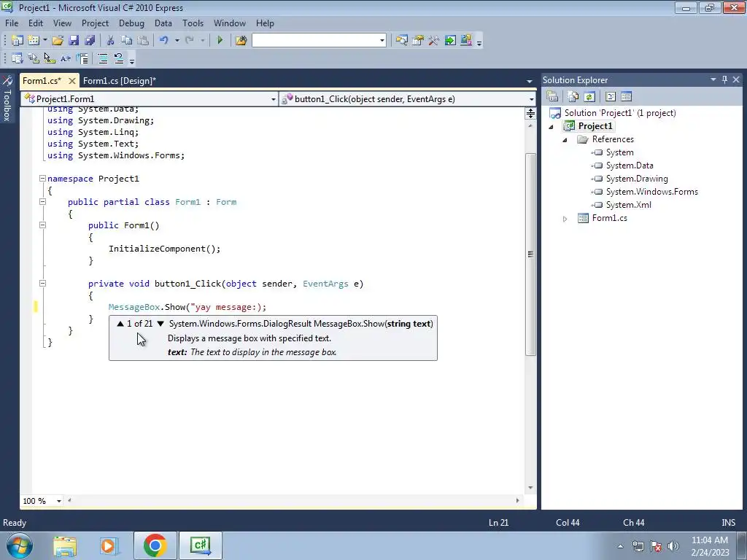This screenshot has width=747, height=560.
Task: Open main toolbar options overflow arrow
Action: [479, 42]
